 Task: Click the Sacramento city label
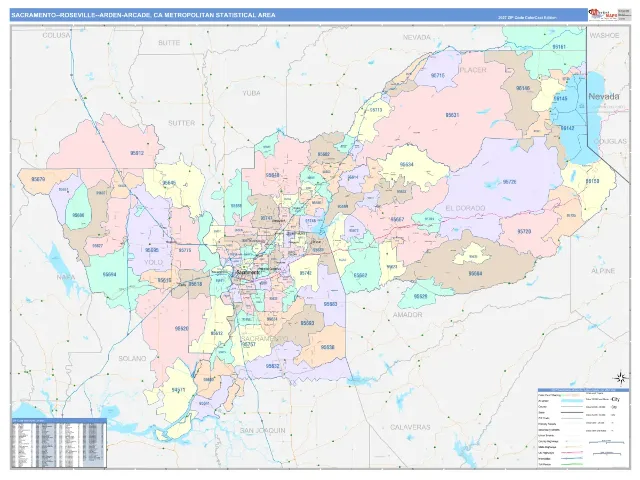(248, 272)
